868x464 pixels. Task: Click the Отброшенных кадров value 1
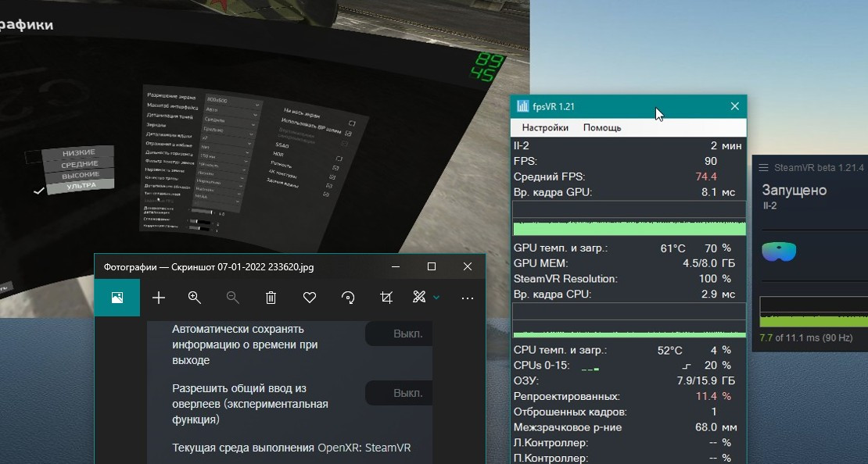click(713, 412)
